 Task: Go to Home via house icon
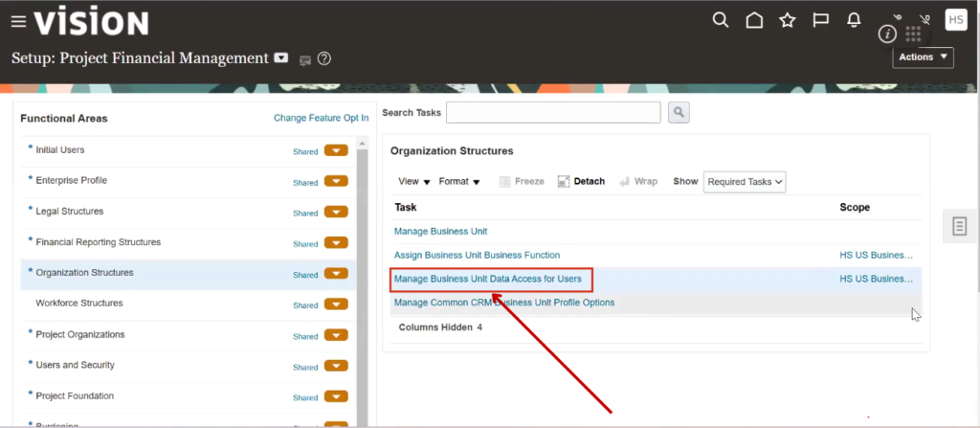click(x=754, y=20)
